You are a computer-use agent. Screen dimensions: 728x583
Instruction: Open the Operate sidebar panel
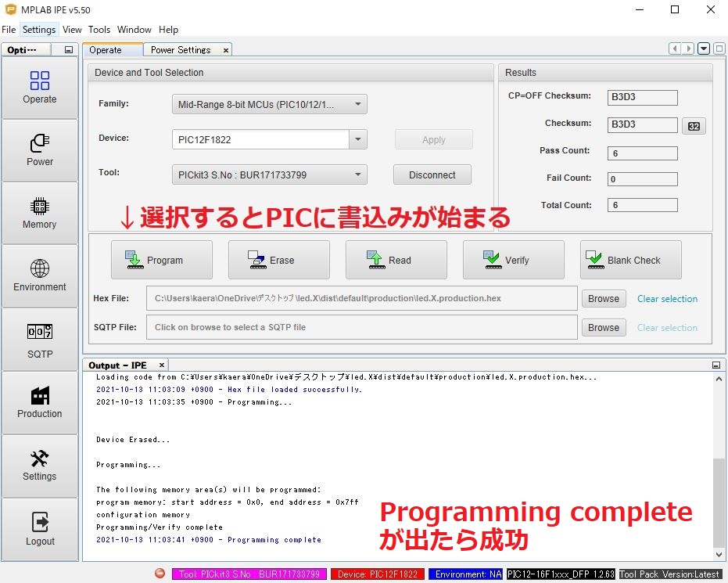tap(39, 88)
